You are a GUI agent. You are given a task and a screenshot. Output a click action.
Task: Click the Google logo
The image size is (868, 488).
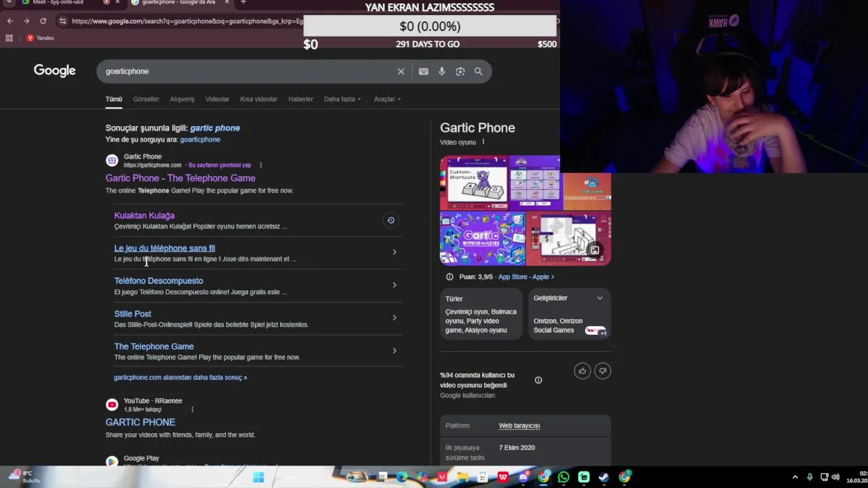[55, 71]
